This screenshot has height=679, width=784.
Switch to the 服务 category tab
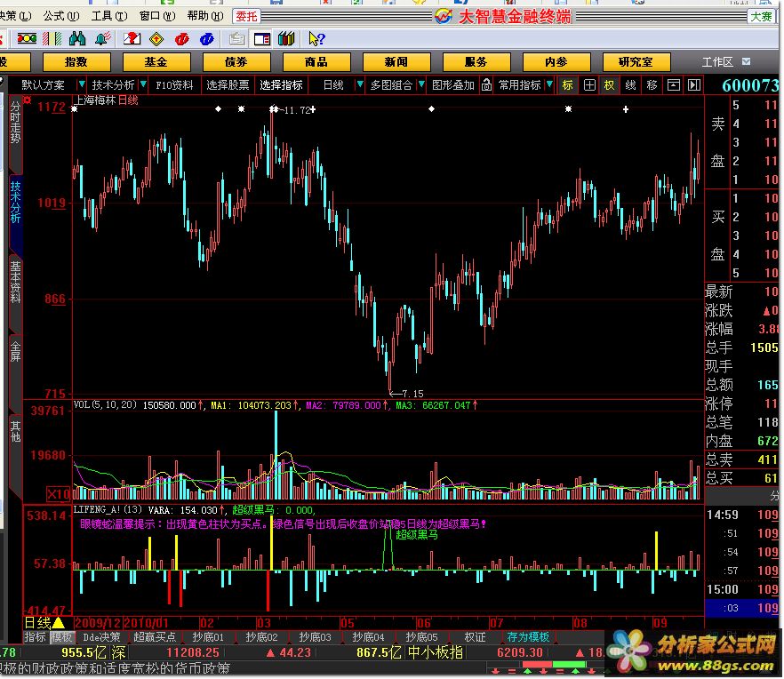476,62
